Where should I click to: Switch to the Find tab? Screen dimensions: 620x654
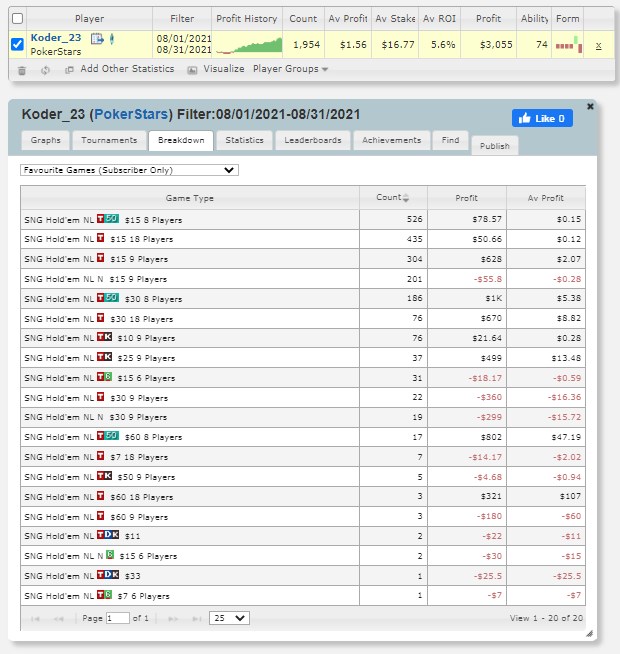coord(450,141)
